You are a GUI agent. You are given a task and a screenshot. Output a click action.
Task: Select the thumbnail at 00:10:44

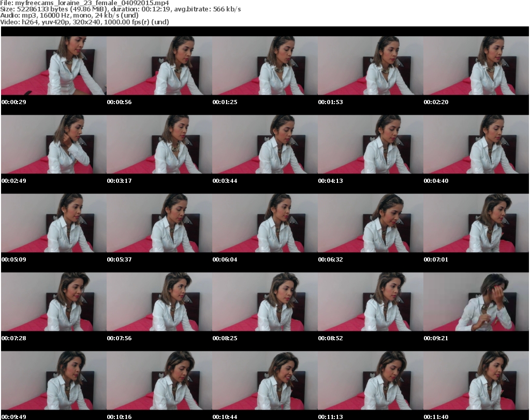265,381
